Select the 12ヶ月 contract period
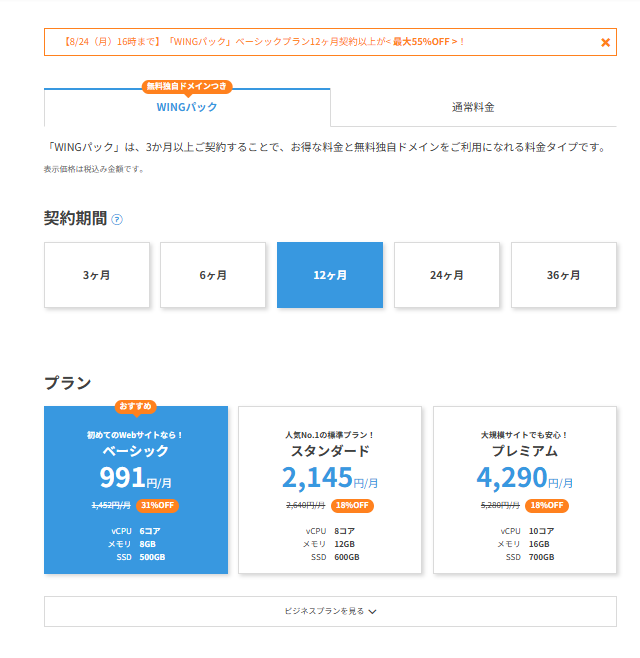 [x=330, y=275]
